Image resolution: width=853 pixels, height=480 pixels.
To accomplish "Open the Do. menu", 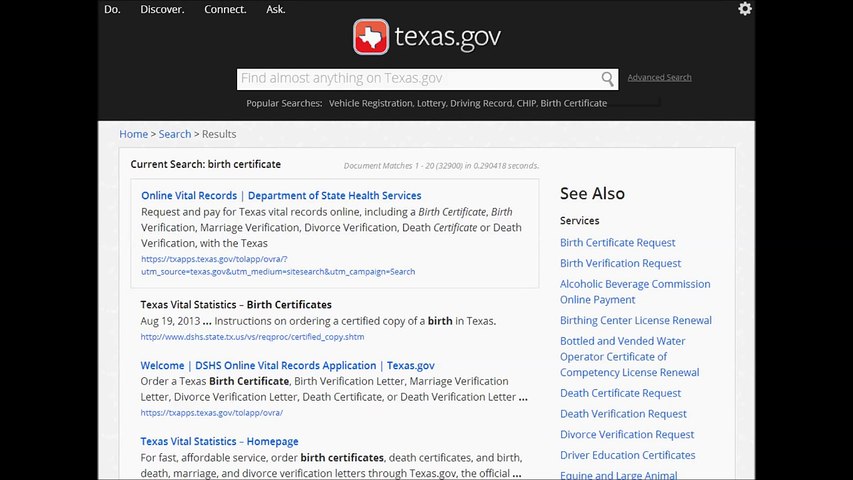I will tap(112, 9).
